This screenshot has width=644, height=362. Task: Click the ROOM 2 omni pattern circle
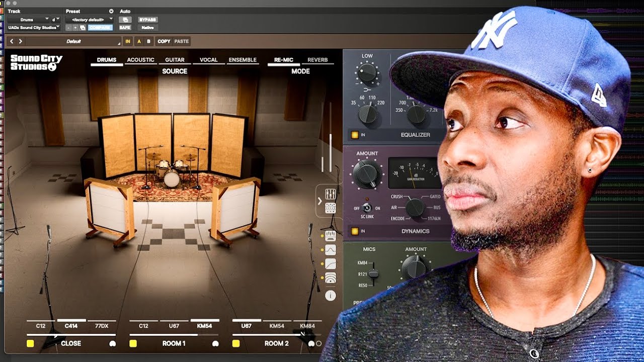[318, 344]
